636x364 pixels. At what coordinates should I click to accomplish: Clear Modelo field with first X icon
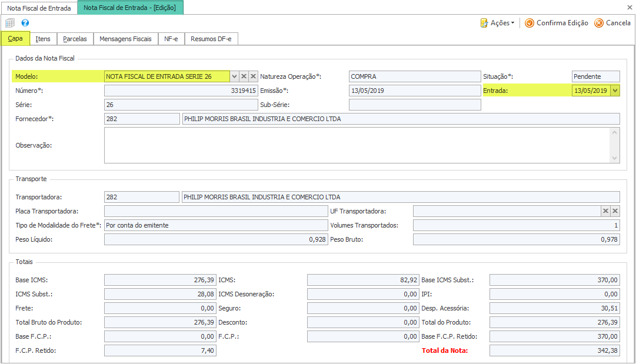point(244,76)
